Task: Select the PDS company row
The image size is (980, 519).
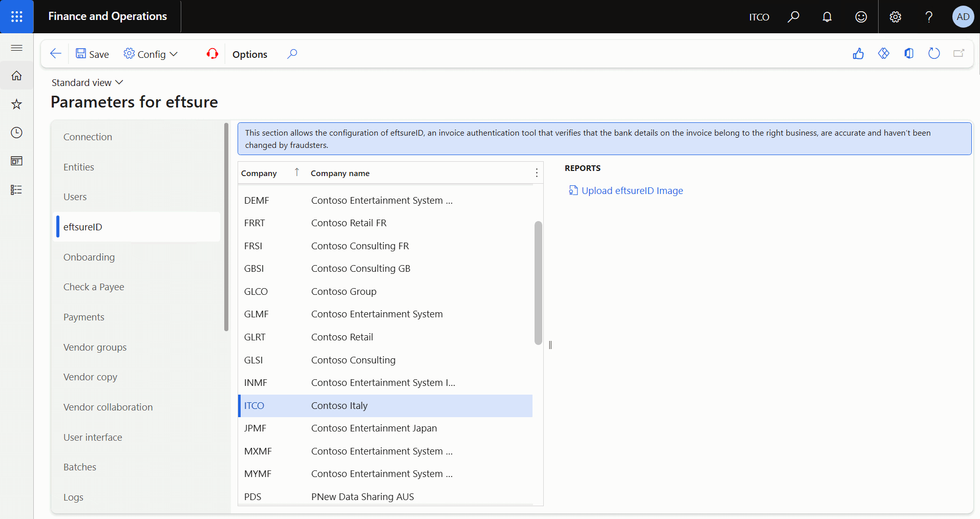Action: (386, 496)
